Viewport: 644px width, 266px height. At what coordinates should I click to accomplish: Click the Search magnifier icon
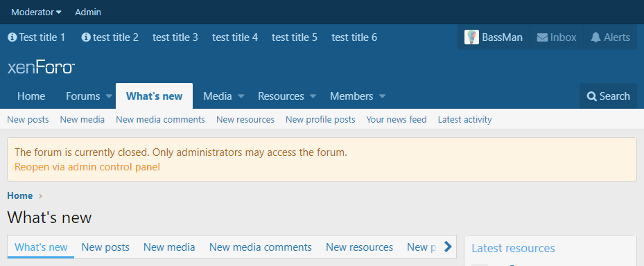592,96
